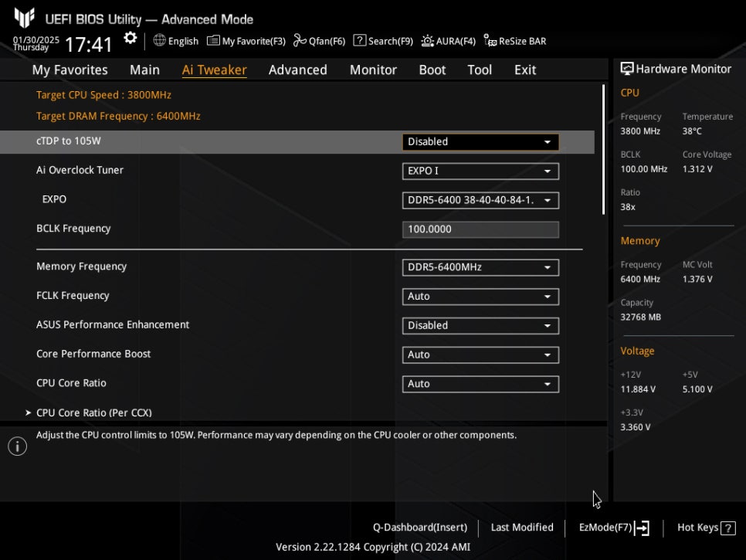Click Target CPU Speed : 3800MHz text
The image size is (746, 560).
tap(103, 95)
